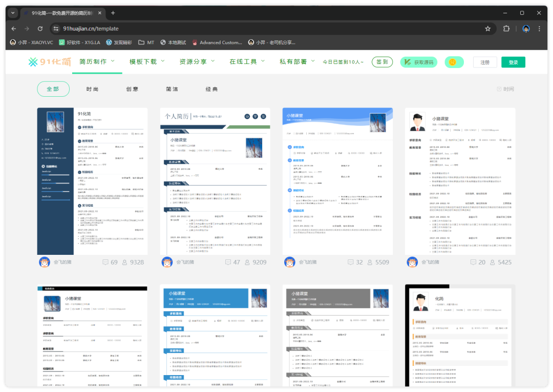The height and width of the screenshot is (392, 553).
Task: Click the 获取源码 button
Action: 419,62
